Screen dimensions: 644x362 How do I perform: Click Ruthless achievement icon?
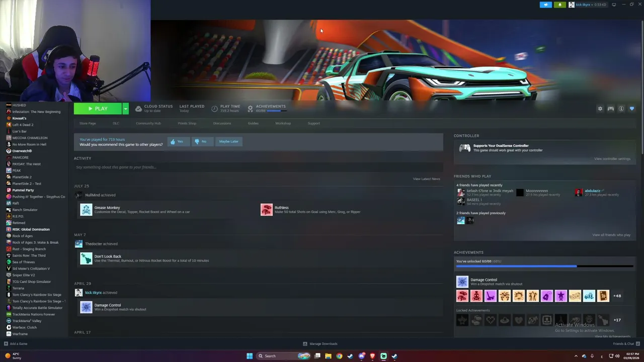(x=266, y=210)
